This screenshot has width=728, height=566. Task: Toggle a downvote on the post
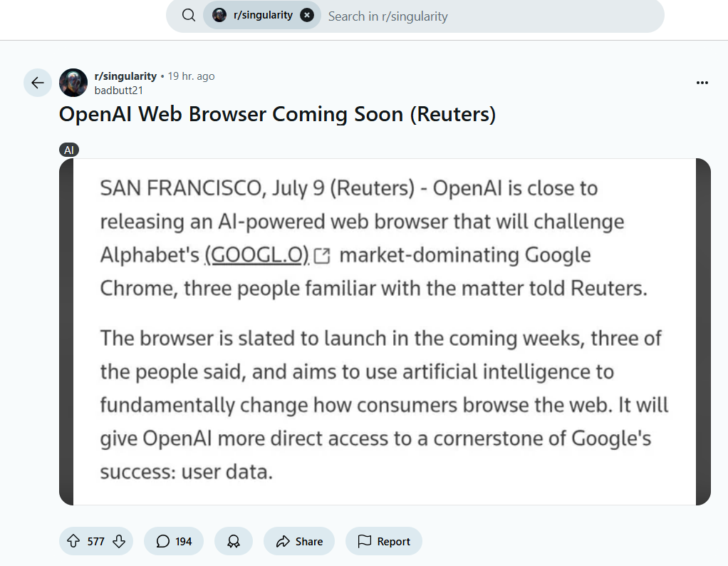[119, 541]
